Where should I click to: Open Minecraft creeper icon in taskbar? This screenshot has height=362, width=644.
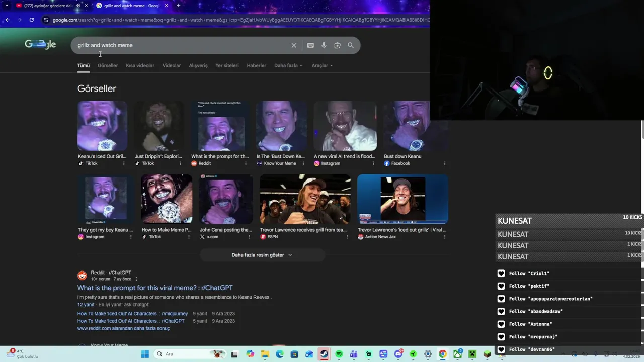click(x=472, y=354)
